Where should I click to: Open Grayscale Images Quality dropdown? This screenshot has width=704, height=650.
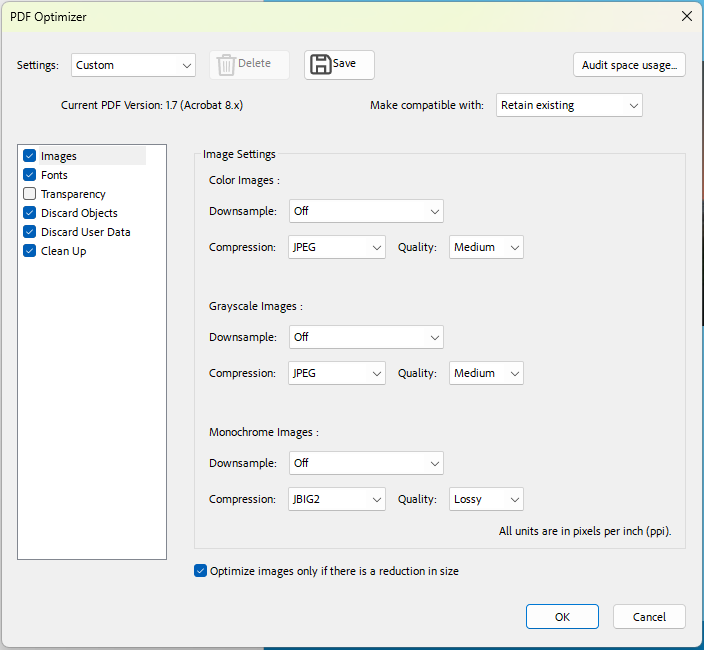[486, 373]
